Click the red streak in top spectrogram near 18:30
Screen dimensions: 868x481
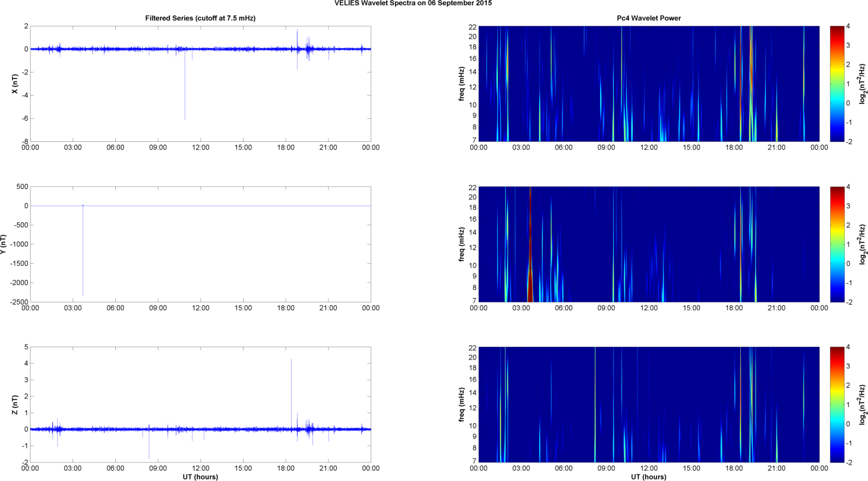pos(741,85)
